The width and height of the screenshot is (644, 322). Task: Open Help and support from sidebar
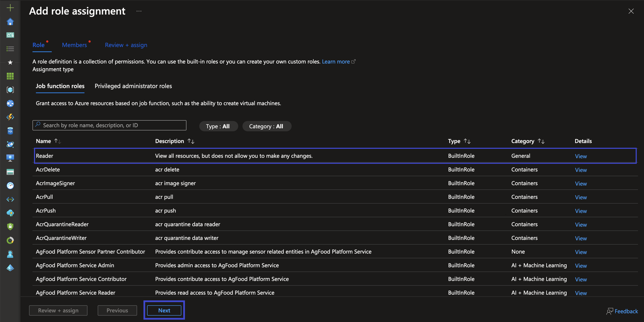pos(10,254)
